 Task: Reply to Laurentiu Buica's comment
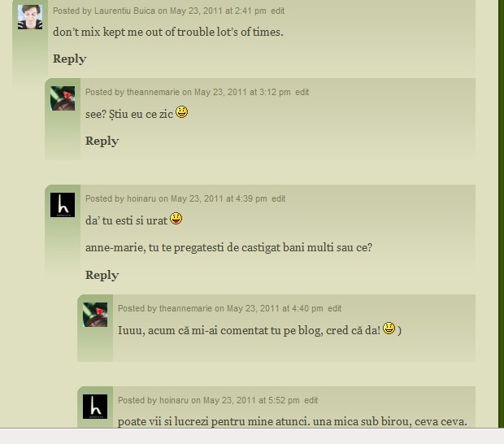point(69,59)
